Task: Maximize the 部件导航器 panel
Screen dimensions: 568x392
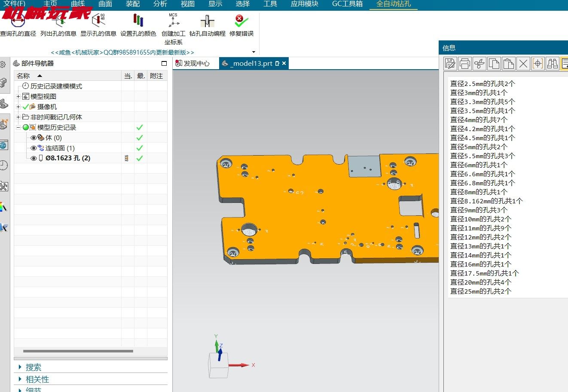Action: coord(164,63)
